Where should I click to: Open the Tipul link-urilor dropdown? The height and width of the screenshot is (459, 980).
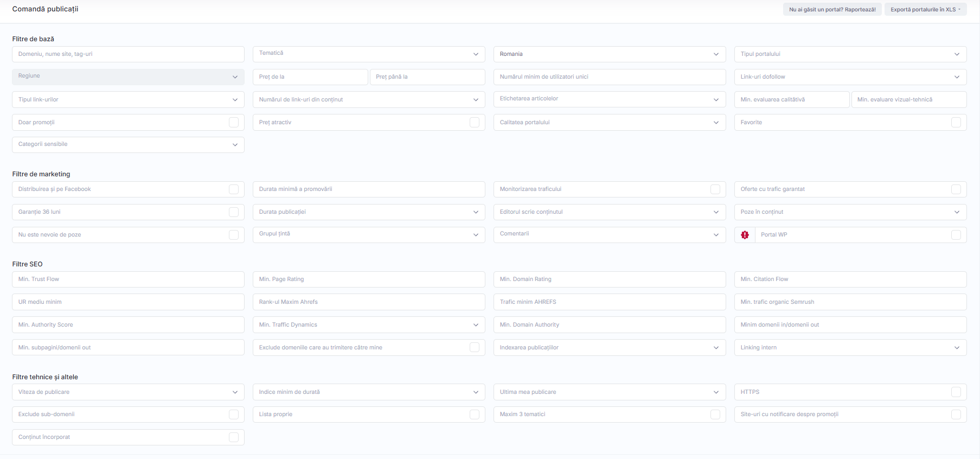point(128,100)
